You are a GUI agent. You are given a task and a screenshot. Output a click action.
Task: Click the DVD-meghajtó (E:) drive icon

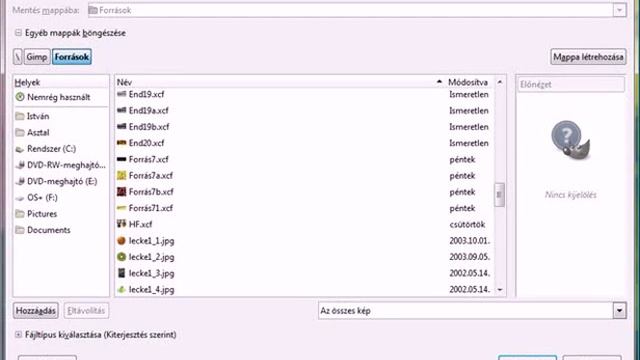pos(20,181)
